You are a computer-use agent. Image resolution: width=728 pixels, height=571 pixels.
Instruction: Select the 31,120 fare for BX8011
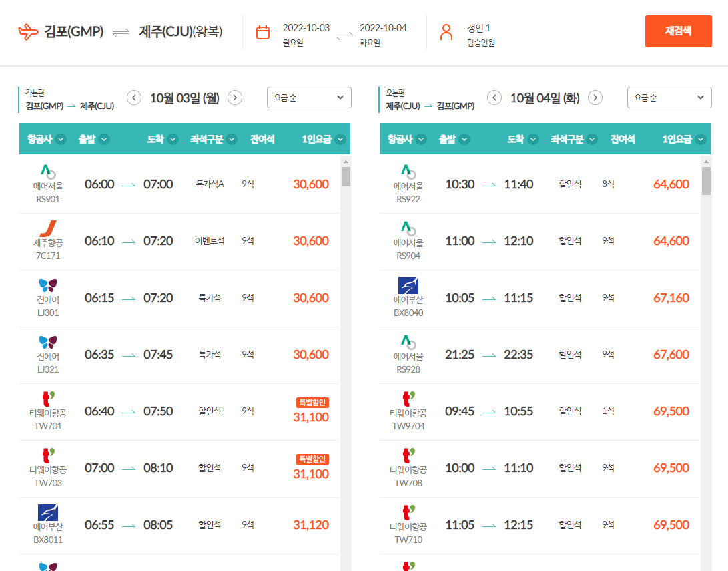point(310,524)
